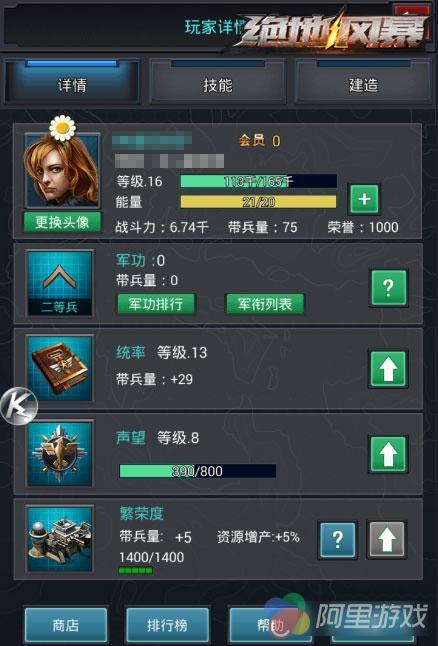
Task: Select the 二等兵 rank badge icon
Action: 60,283
